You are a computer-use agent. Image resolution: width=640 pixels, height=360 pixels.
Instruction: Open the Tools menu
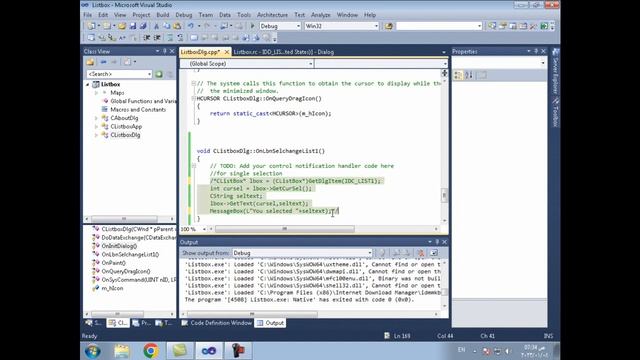tap(244, 15)
